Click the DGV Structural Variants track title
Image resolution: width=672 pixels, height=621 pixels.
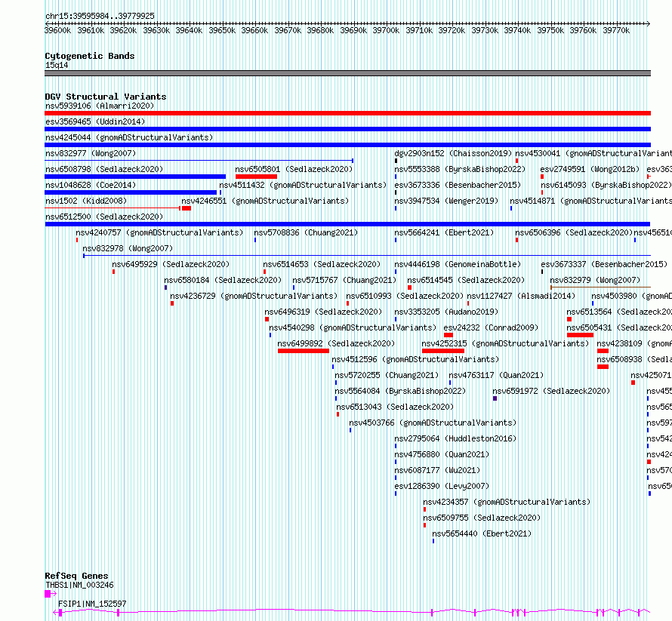coord(106,97)
